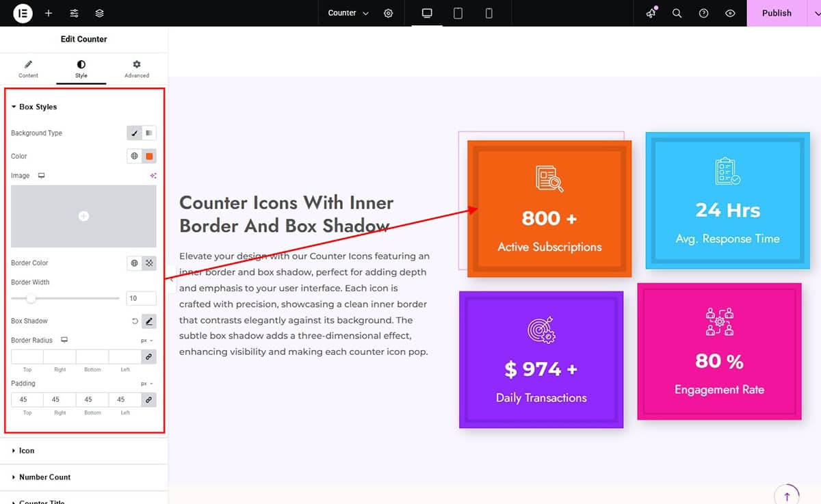This screenshot has width=821, height=504.
Task: Select the 80 % counter number
Action: point(719,361)
